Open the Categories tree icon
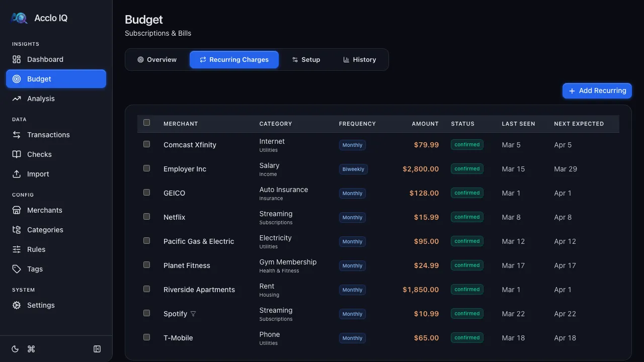 tap(17, 230)
